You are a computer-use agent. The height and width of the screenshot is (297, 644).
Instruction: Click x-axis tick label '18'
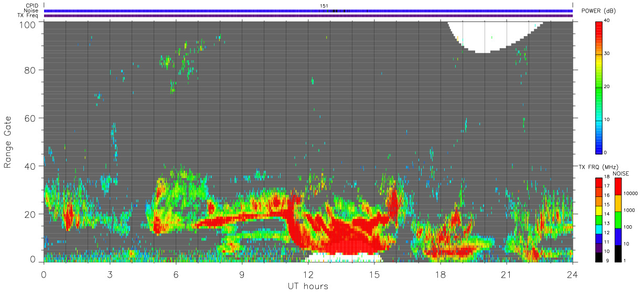coord(440,274)
